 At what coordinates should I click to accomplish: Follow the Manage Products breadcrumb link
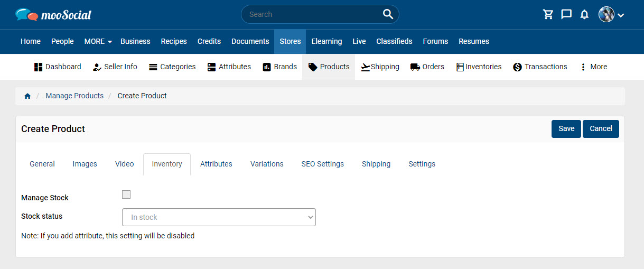click(x=74, y=96)
